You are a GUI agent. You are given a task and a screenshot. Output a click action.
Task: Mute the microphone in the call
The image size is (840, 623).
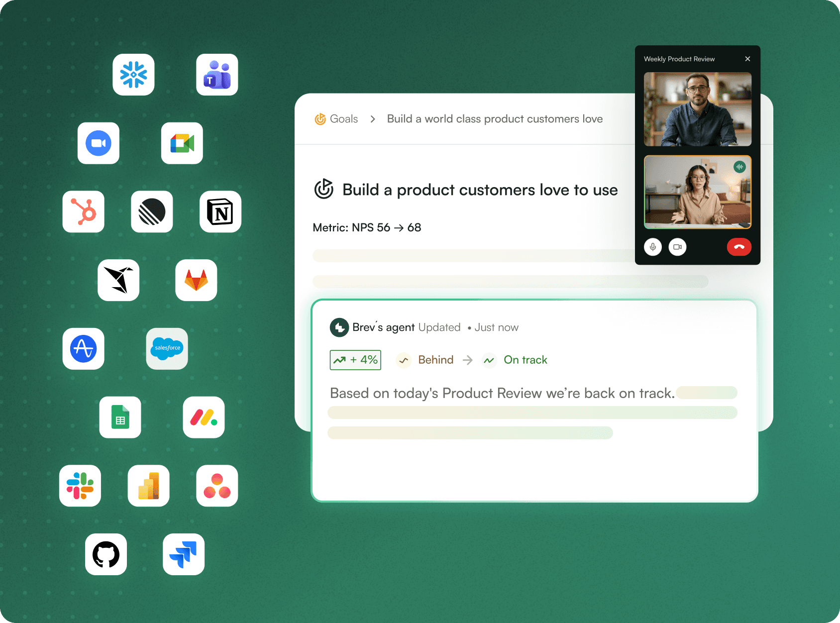coord(653,247)
